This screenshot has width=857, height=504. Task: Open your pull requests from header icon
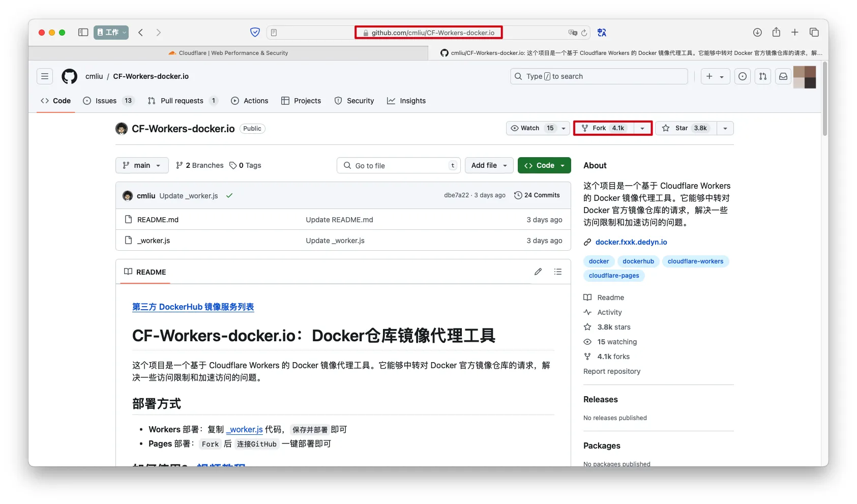tap(763, 76)
